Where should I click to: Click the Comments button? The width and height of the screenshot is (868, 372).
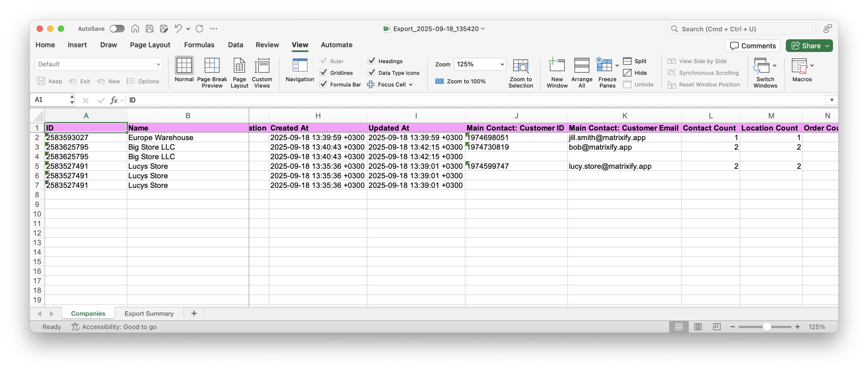(752, 46)
